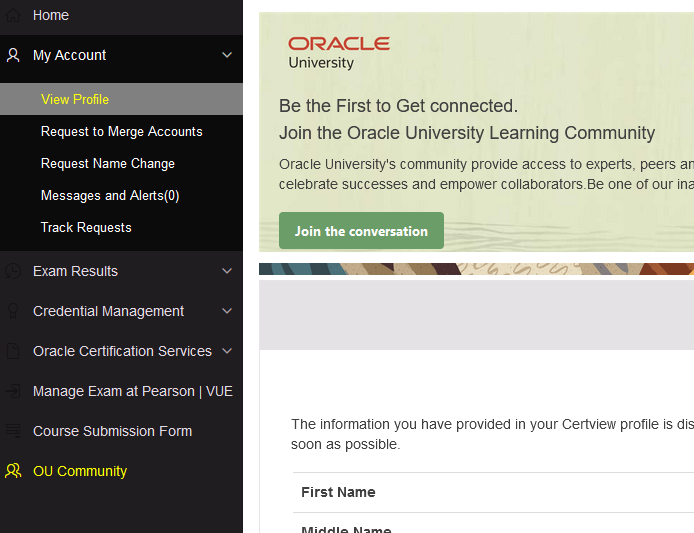Go to Track Requests

(x=86, y=227)
